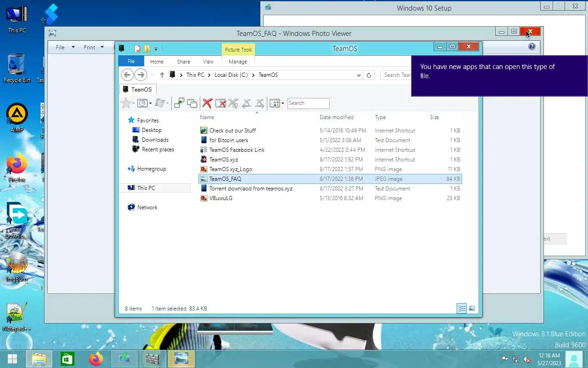Viewport: 588px width, 368px height.
Task: Expand chevron after Local Disk (C:) breadcrumb
Action: click(253, 75)
